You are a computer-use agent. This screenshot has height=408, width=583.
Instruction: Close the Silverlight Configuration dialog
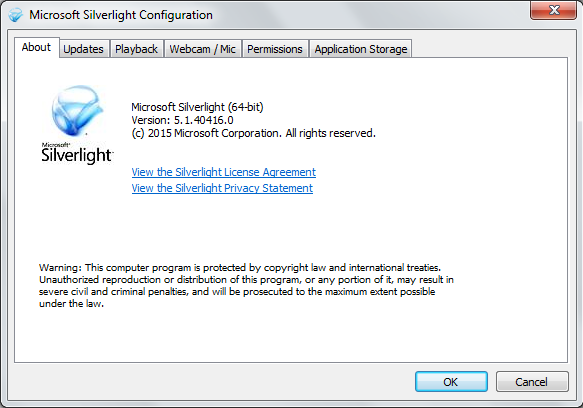tap(553, 10)
